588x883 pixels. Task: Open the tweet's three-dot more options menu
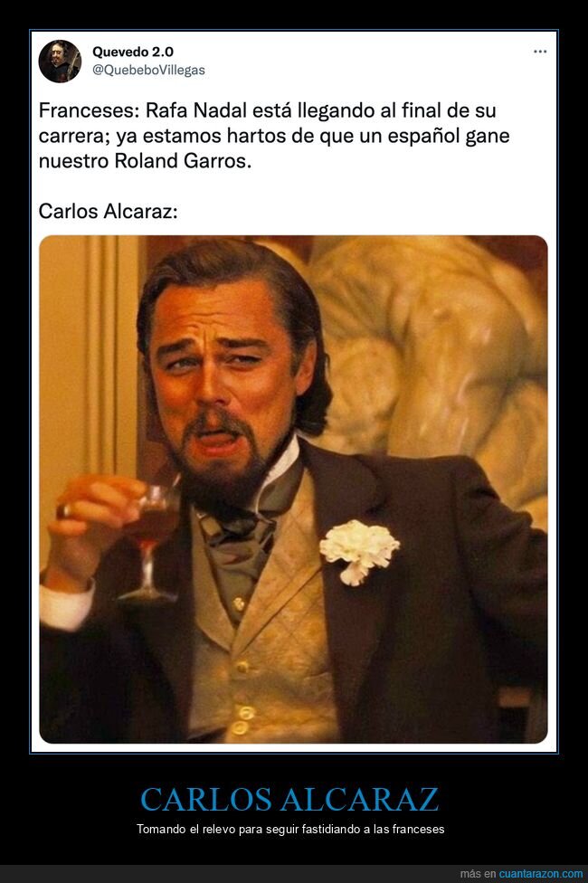[539, 52]
